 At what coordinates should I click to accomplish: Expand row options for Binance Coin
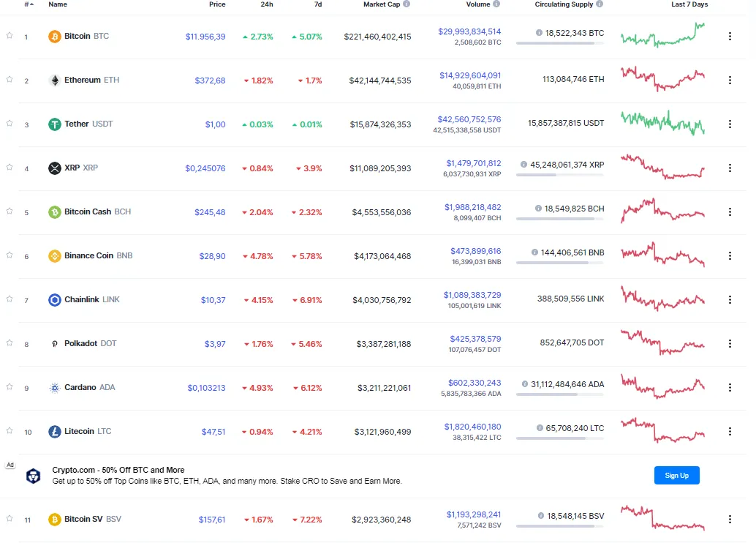coord(730,256)
